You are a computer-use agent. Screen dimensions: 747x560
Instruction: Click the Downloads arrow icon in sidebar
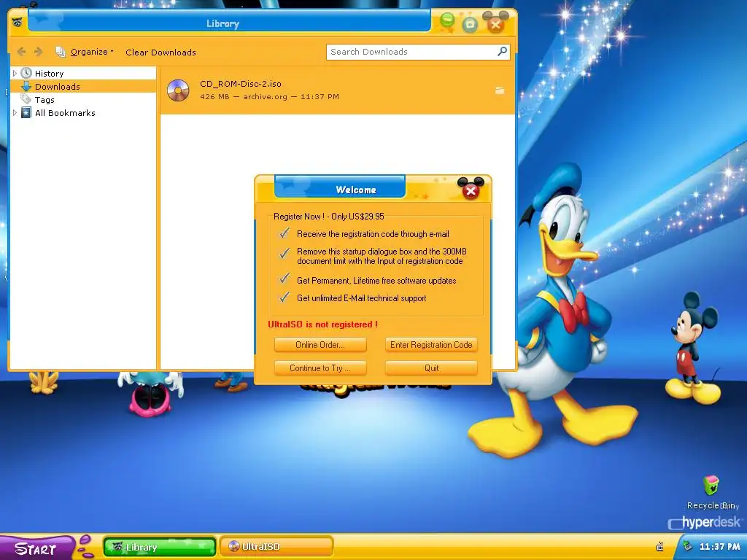26,87
